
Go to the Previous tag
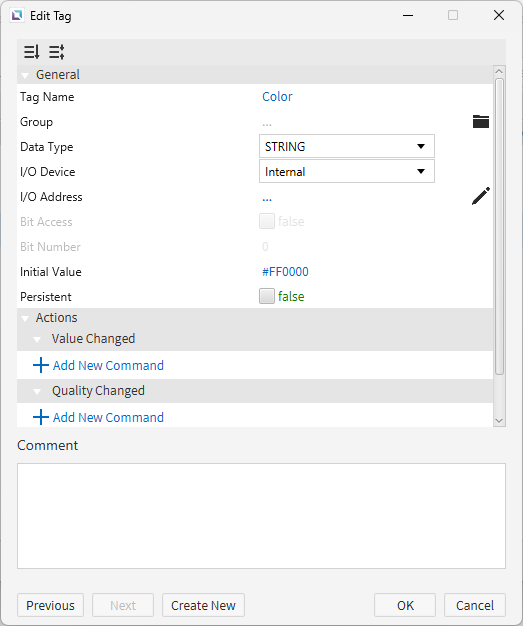coord(50,605)
